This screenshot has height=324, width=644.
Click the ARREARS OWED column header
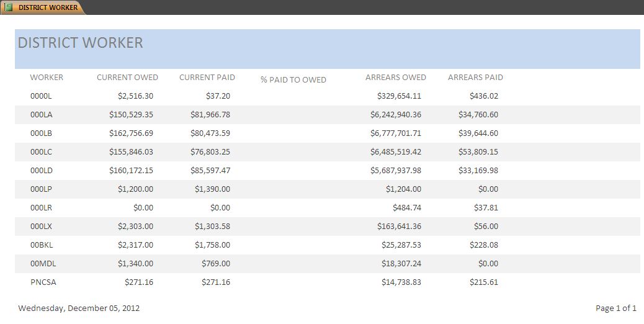click(396, 78)
